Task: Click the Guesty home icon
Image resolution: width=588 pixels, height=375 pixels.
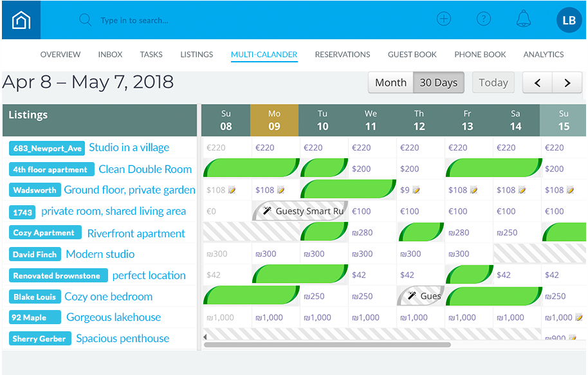Action: [x=21, y=19]
